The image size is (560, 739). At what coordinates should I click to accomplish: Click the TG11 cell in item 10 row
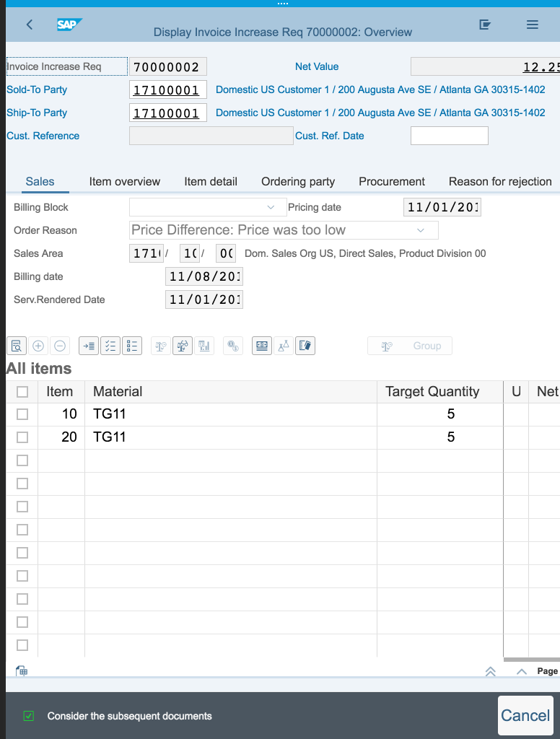[231, 414]
